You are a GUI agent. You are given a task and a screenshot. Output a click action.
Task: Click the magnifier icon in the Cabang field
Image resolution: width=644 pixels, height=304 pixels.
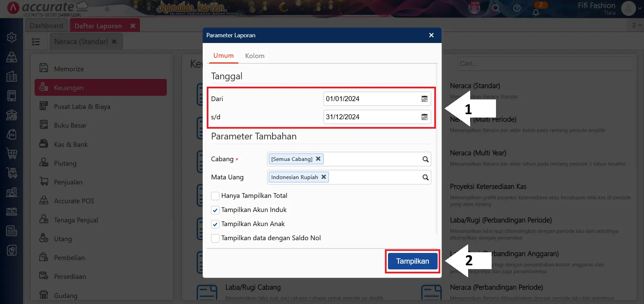[x=425, y=159]
